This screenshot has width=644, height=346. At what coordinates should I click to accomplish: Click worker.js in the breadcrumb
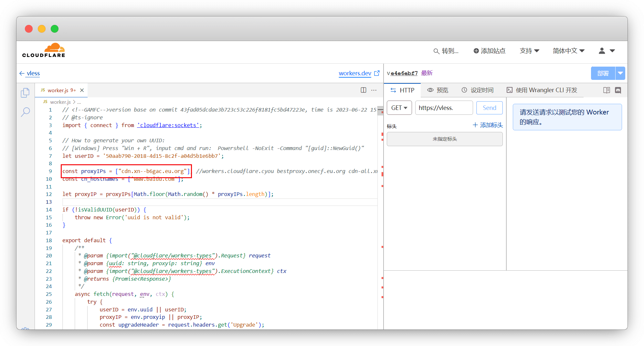[x=60, y=102]
